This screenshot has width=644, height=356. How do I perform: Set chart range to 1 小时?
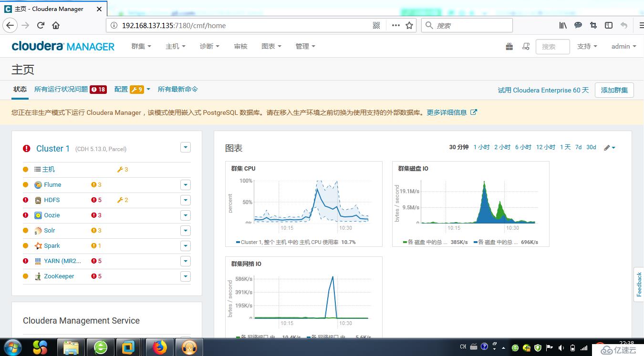(x=481, y=147)
